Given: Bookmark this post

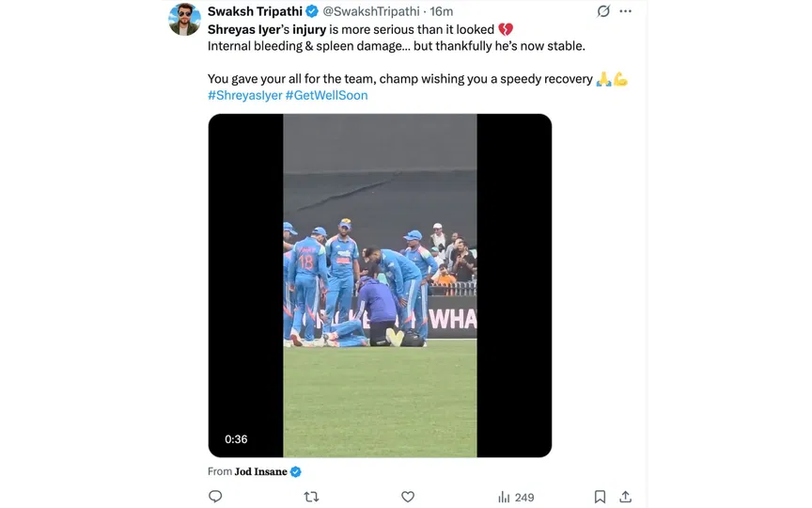Looking at the screenshot, I should tap(600, 497).
